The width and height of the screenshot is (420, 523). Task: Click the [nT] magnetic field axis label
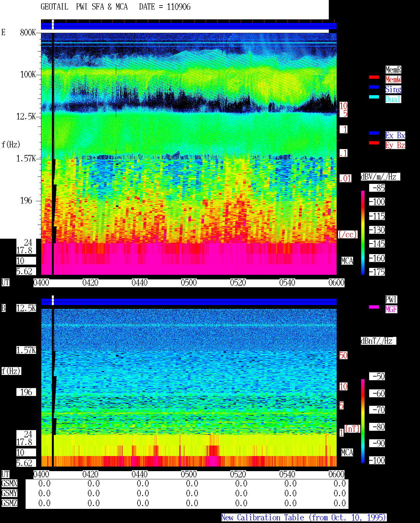[x=352, y=429]
